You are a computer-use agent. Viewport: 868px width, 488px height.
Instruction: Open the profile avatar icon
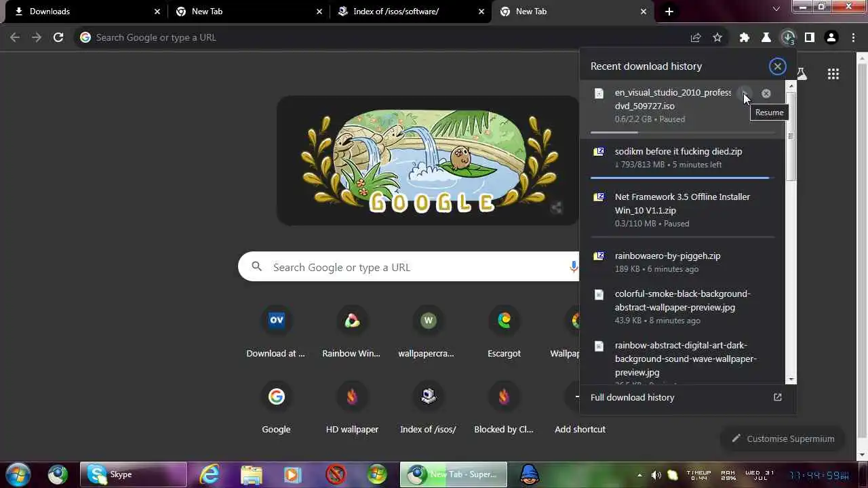pyautogui.click(x=831, y=37)
